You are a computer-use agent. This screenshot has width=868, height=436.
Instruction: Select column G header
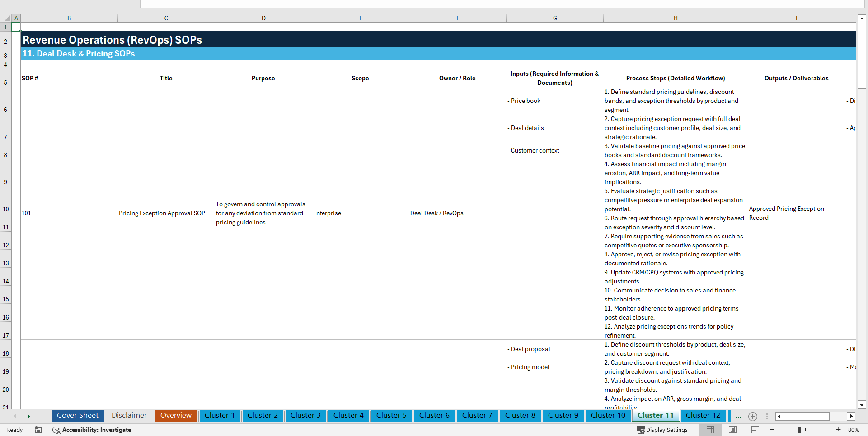point(555,18)
